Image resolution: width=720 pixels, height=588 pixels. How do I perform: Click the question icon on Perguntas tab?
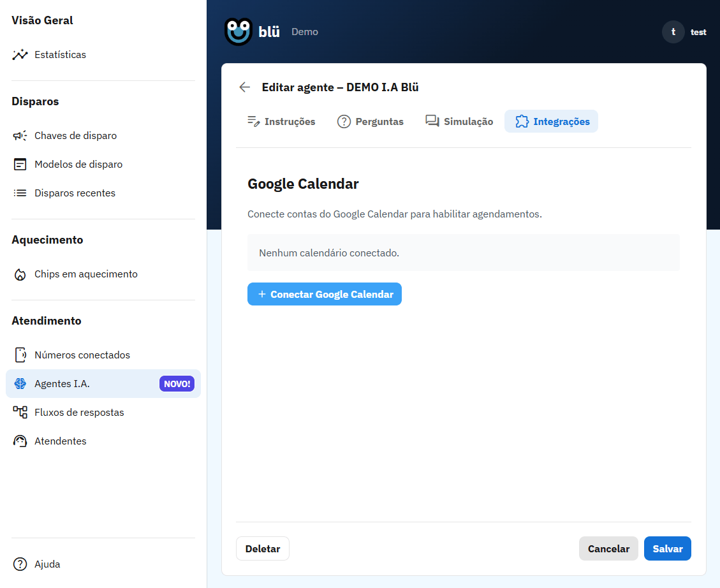pyautogui.click(x=344, y=122)
